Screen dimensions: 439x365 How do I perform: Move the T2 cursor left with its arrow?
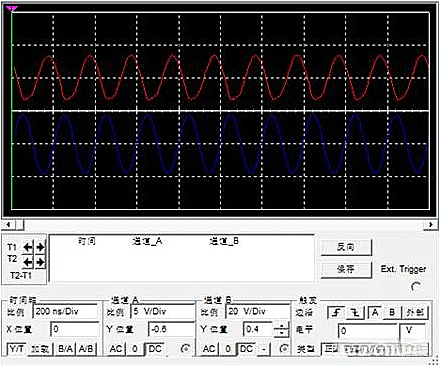click(x=28, y=262)
